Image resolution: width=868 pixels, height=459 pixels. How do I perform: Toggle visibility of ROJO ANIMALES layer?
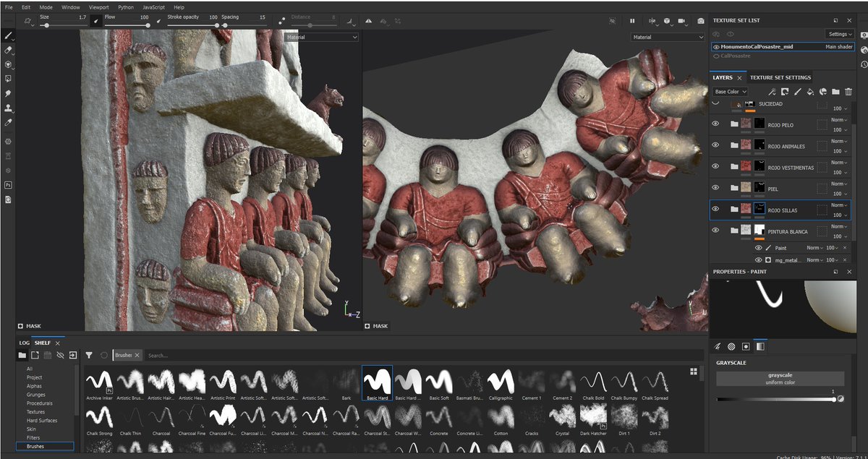(715, 145)
